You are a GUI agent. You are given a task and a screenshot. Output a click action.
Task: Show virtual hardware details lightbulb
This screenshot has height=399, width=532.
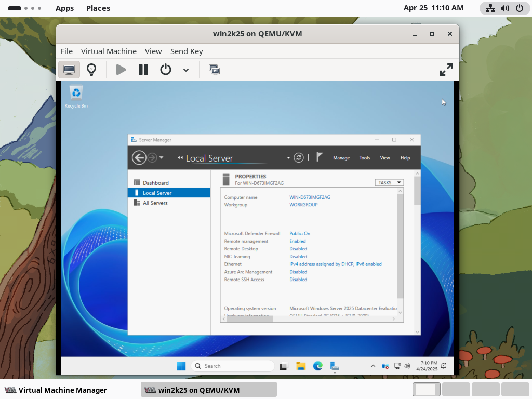click(x=91, y=70)
